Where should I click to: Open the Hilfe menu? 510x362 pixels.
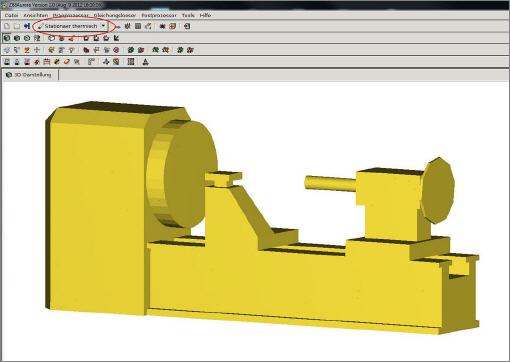coord(205,15)
